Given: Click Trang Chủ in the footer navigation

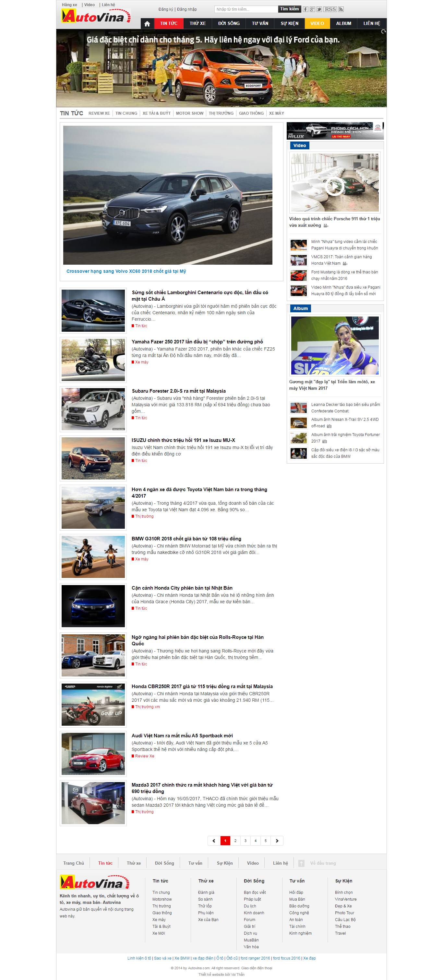Looking at the screenshot, I should point(74,863).
